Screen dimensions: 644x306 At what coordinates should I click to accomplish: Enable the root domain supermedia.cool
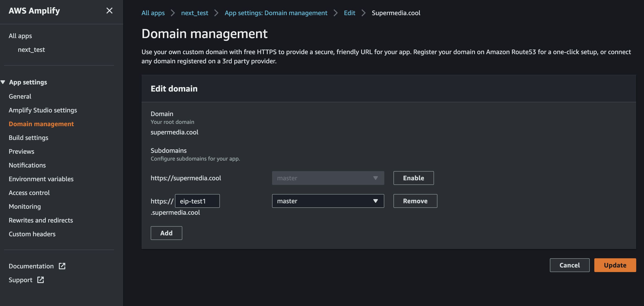tap(413, 178)
